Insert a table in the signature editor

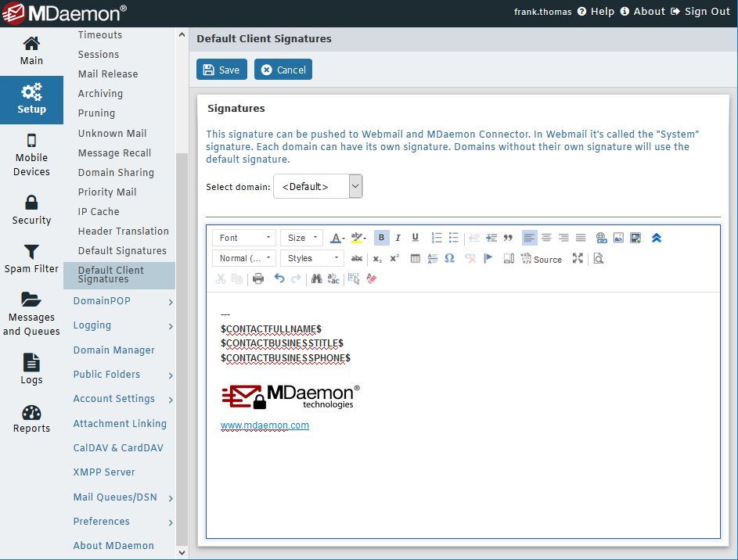coord(416,258)
